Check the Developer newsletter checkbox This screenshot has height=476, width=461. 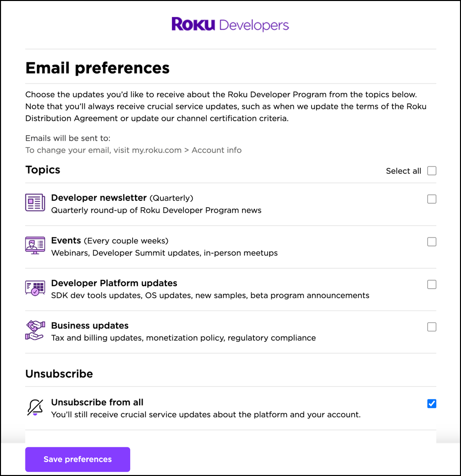tap(432, 199)
